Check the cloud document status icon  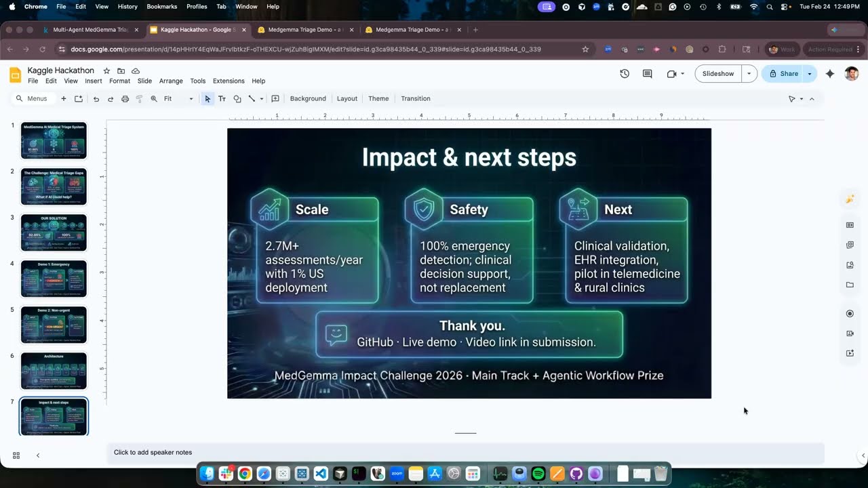(x=136, y=70)
